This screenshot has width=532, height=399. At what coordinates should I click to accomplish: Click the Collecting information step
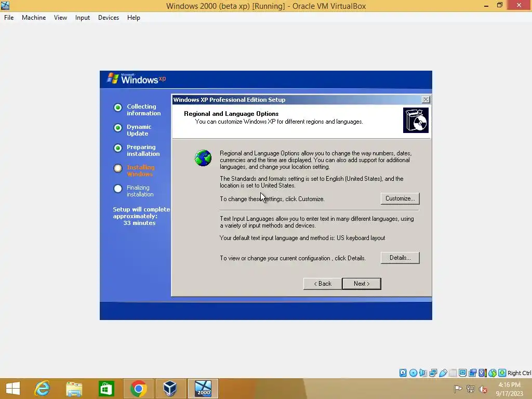pyautogui.click(x=137, y=110)
